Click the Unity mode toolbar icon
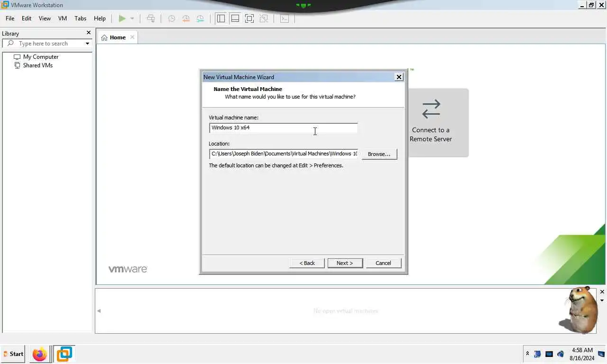Screen dimensions: 607x364 (264, 18)
